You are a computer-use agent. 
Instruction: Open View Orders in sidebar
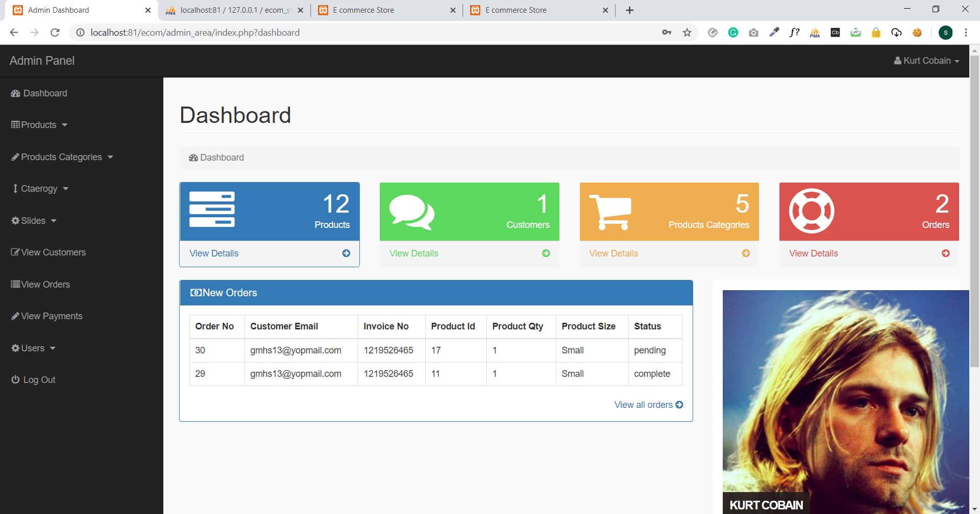40,285
